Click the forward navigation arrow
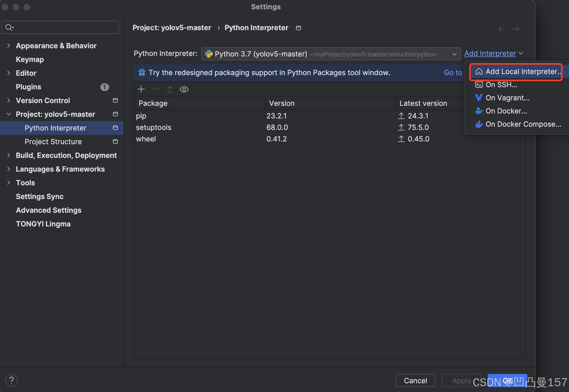 516,29
